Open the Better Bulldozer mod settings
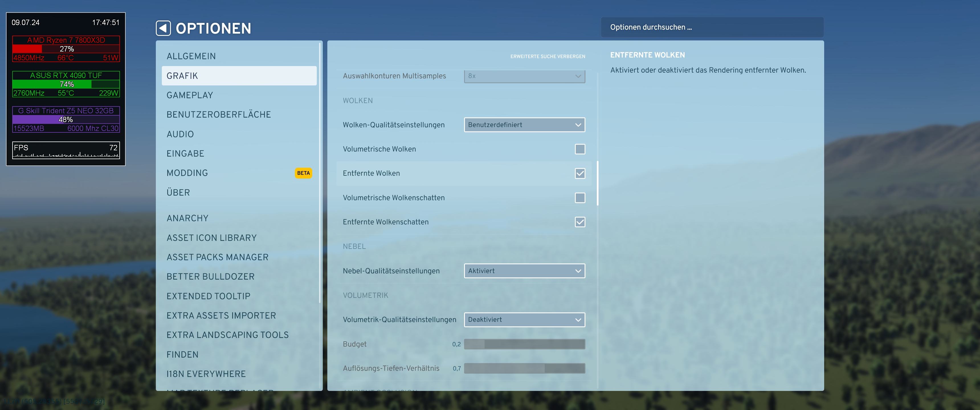 coord(210,276)
